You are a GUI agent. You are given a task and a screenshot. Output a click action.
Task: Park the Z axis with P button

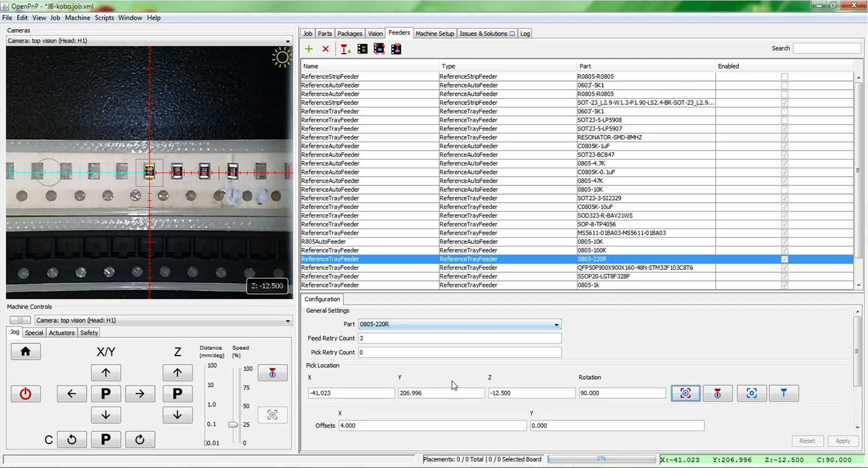177,394
